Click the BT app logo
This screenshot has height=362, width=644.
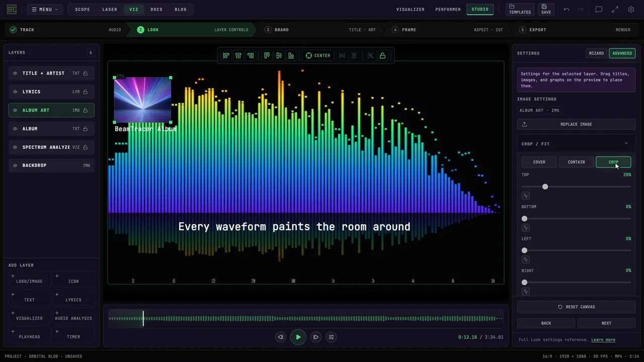pos(12,10)
